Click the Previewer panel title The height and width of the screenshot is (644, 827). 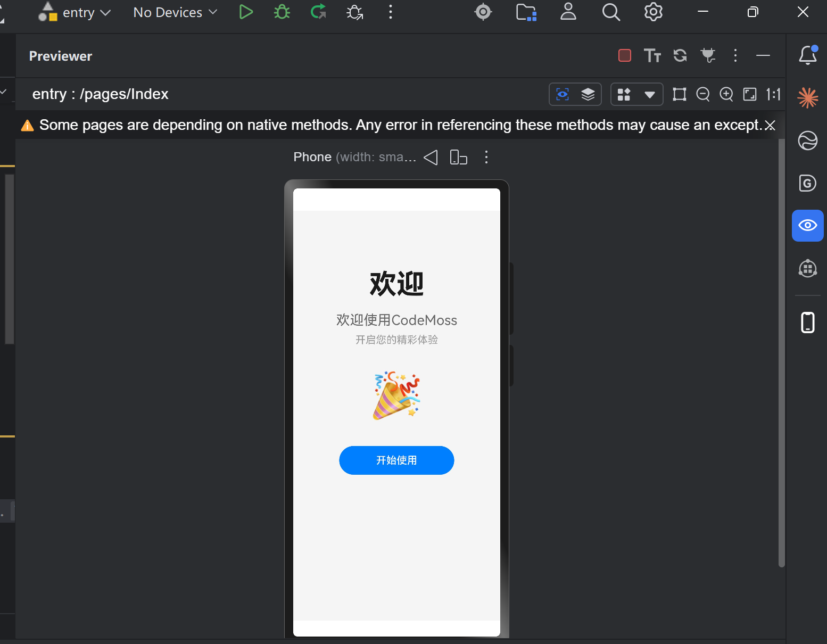[x=61, y=56]
